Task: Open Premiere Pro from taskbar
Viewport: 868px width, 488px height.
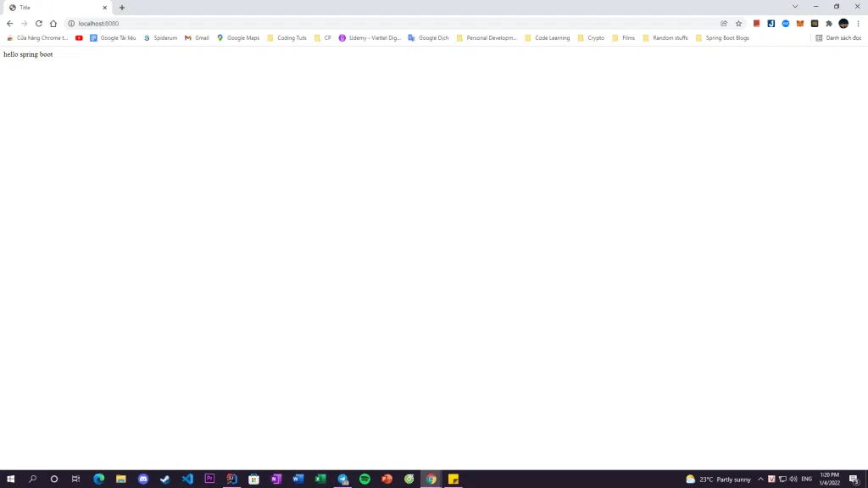Action: (x=209, y=480)
